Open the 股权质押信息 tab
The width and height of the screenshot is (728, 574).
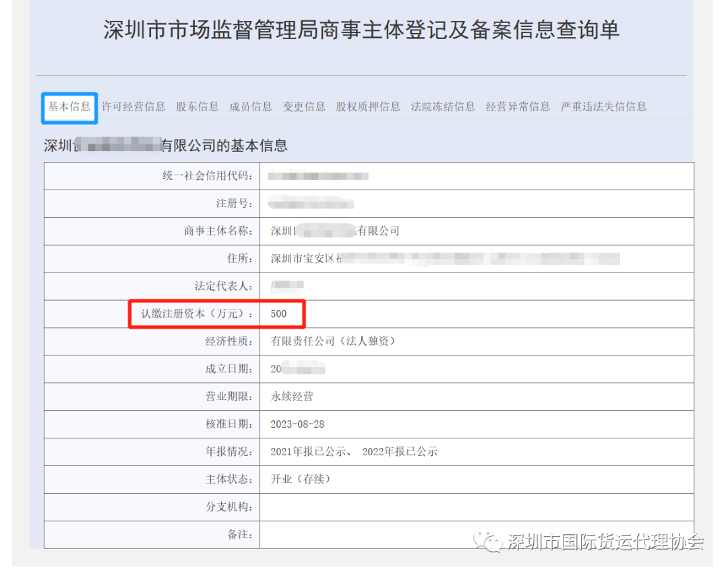coord(367,107)
